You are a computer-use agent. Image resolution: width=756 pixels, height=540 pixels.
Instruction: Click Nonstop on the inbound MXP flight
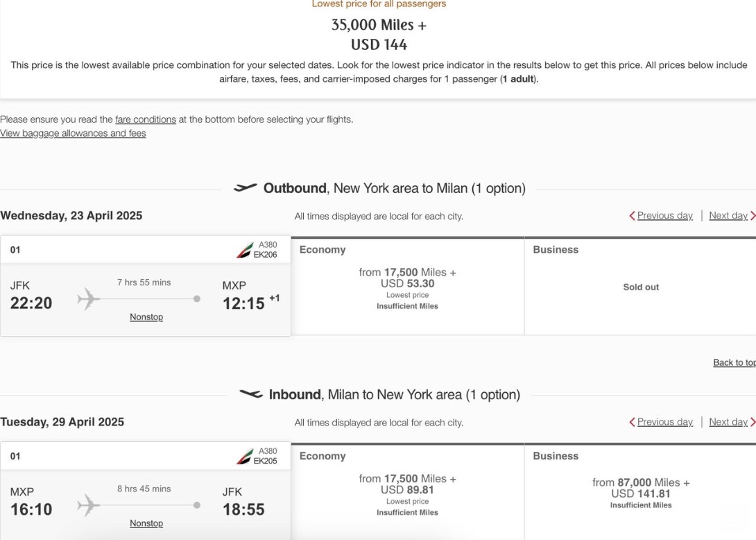146,523
